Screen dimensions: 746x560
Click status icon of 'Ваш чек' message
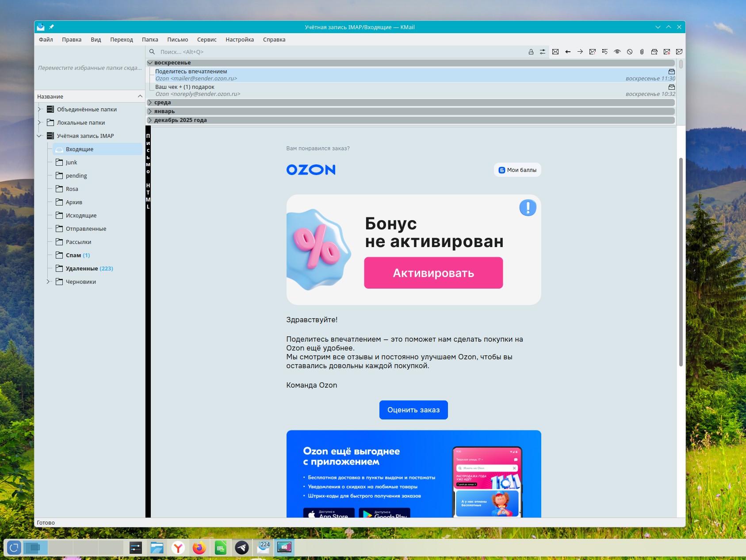click(x=672, y=87)
